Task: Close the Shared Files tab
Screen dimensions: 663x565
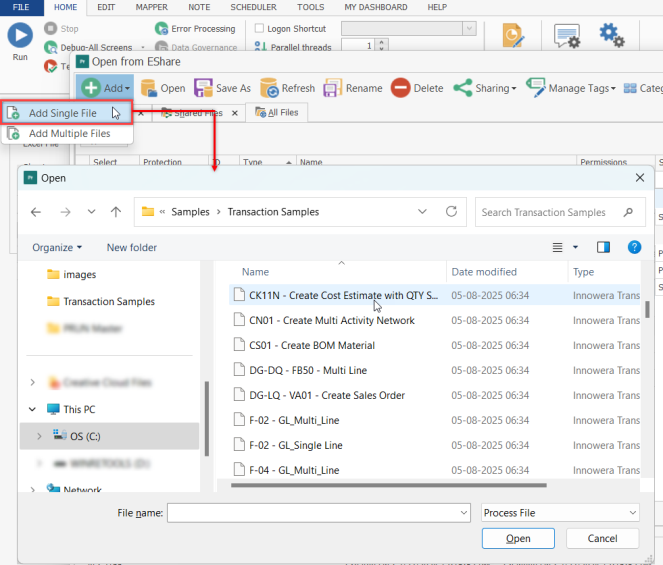Action: (235, 113)
